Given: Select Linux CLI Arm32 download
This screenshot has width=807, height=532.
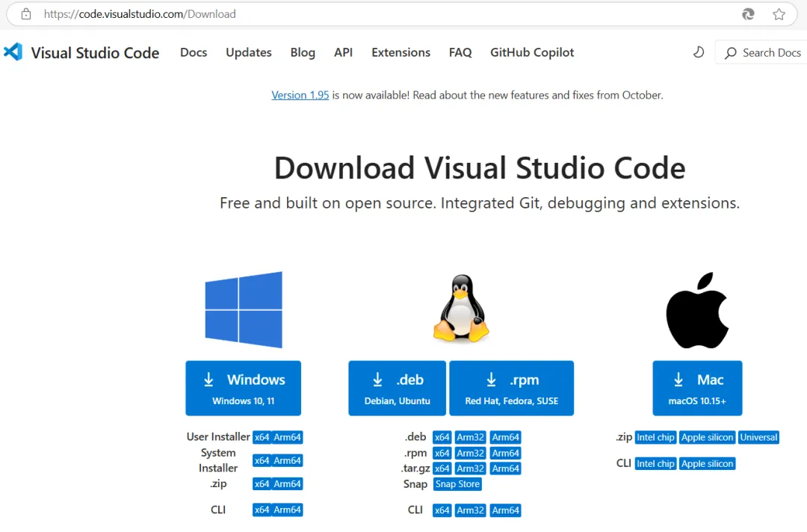Looking at the screenshot, I should coord(471,510).
